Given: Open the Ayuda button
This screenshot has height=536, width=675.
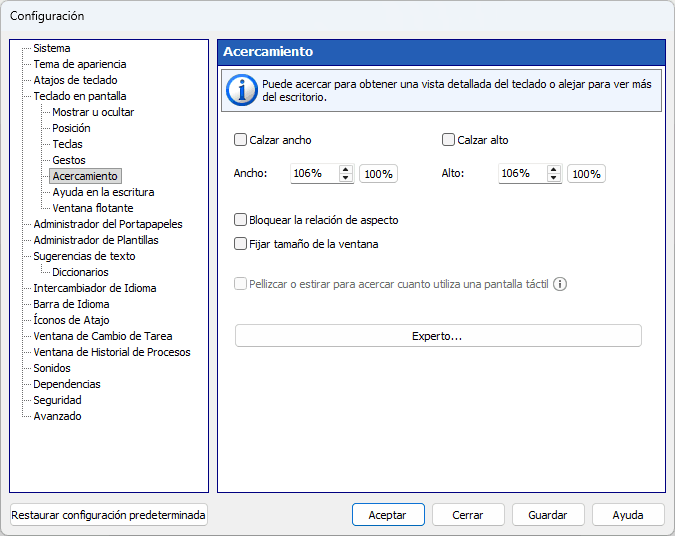Looking at the screenshot, I should (x=628, y=515).
